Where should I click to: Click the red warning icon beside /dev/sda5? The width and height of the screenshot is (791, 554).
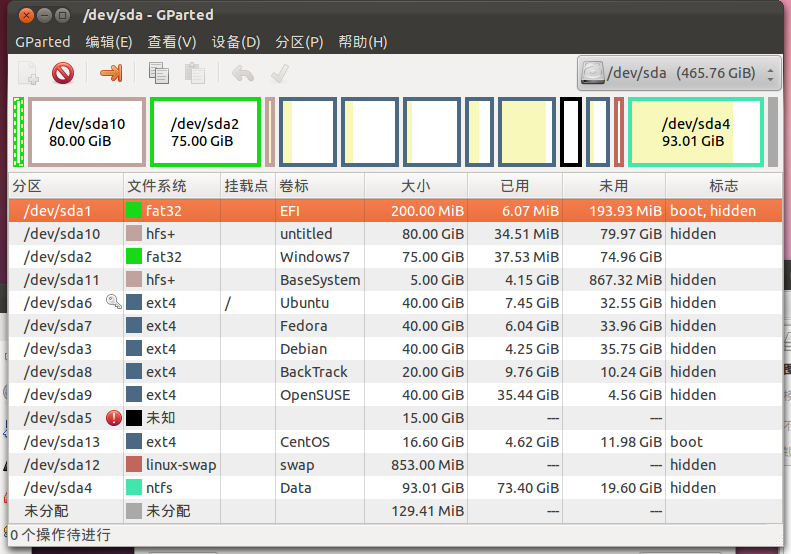point(114,418)
